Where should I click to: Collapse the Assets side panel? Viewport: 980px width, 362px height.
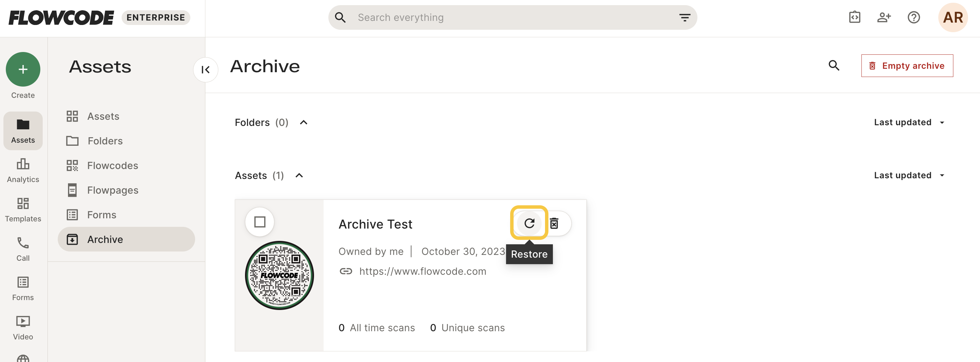pos(205,69)
